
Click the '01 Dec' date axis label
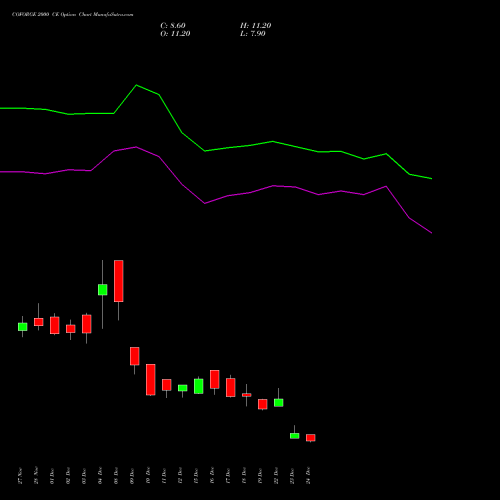click(52, 476)
